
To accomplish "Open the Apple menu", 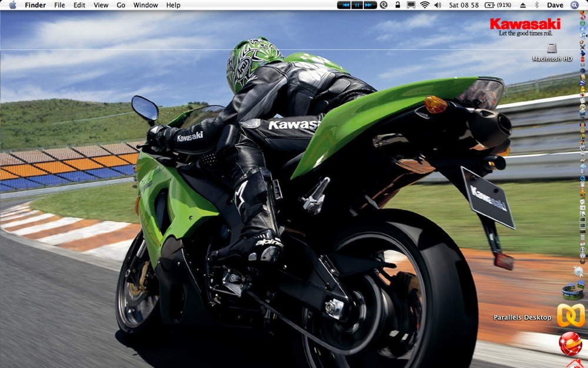I will (x=12, y=5).
